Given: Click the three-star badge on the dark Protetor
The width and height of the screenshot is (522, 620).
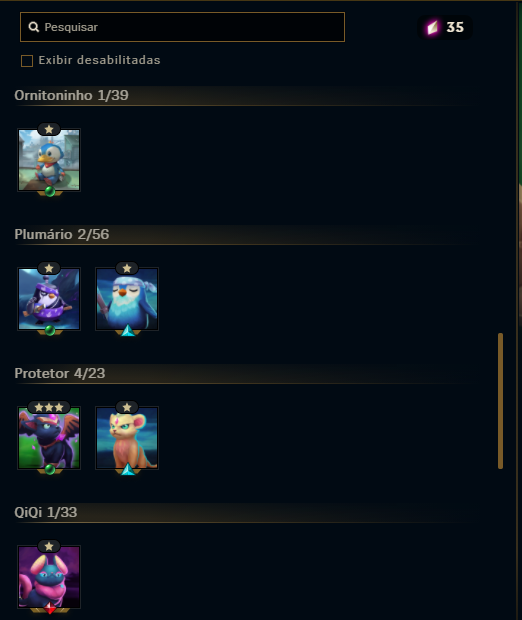Looking at the screenshot, I should coord(49,407).
